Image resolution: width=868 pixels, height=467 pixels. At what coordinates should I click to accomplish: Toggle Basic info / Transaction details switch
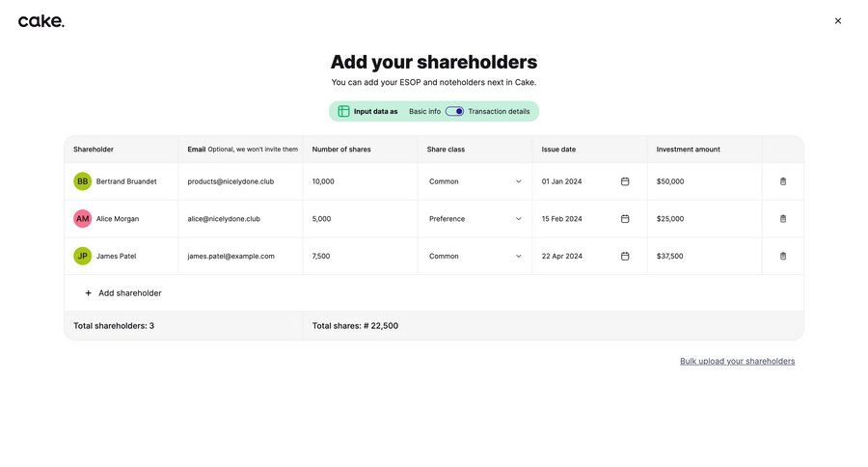(x=454, y=112)
